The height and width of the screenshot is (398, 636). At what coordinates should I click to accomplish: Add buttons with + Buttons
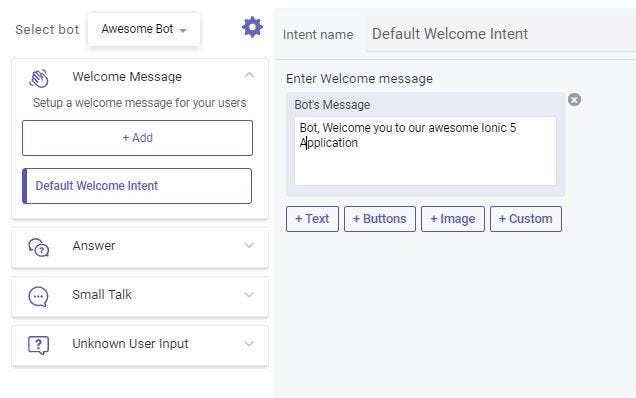(380, 219)
